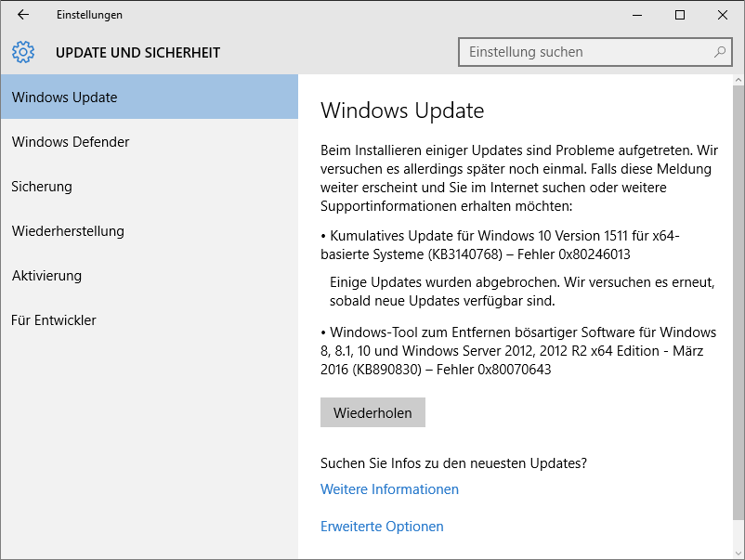Click the search magnifier icon
The image size is (745, 560).
(719, 52)
